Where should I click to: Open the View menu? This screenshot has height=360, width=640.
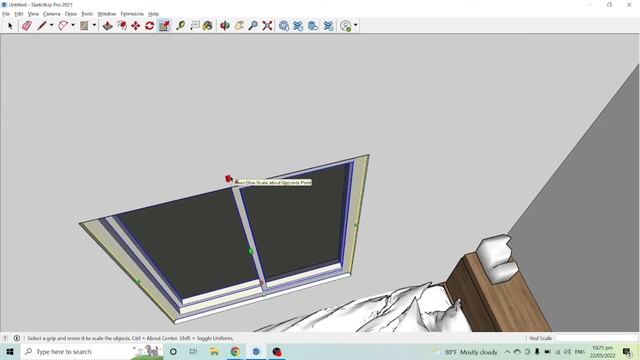pos(33,14)
